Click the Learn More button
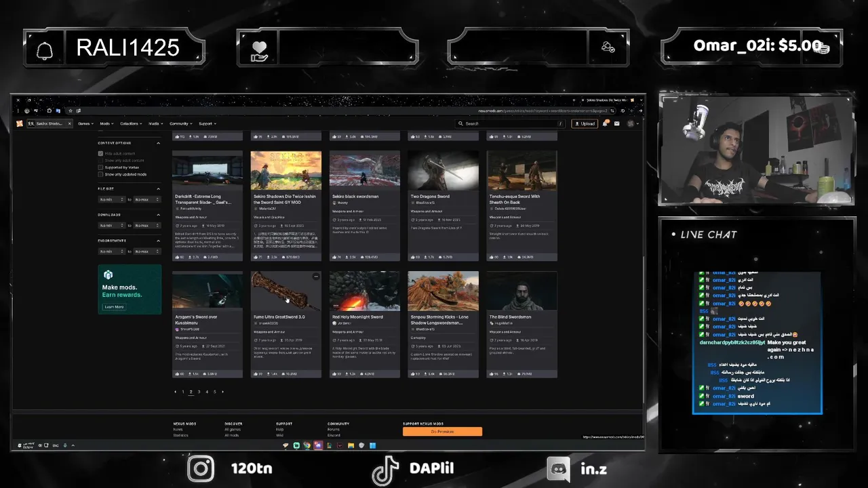The image size is (868, 488). (x=114, y=307)
